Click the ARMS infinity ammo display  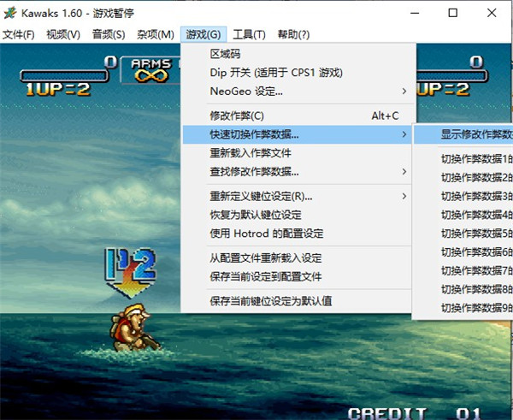(x=151, y=70)
